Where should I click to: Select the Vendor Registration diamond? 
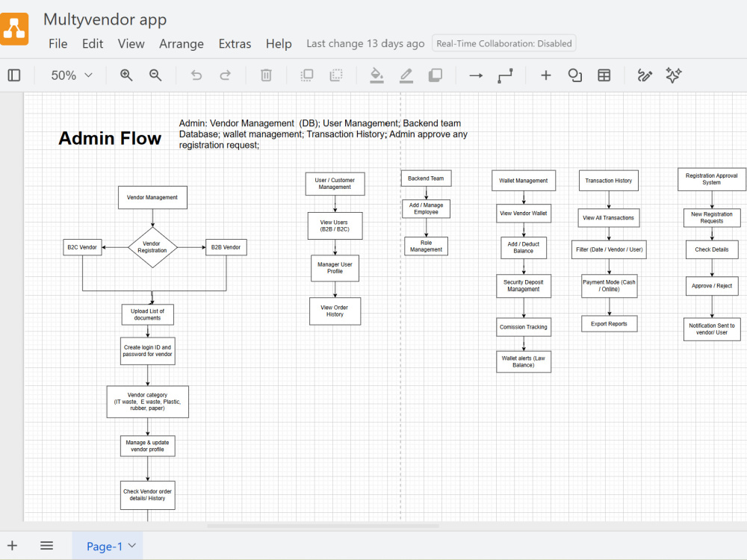tap(152, 247)
